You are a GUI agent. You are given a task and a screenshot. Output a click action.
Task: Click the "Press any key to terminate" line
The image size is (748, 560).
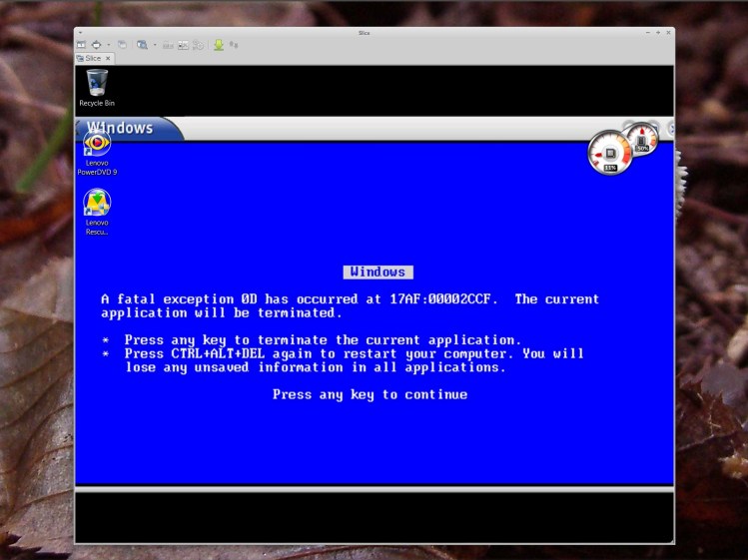pos(323,340)
